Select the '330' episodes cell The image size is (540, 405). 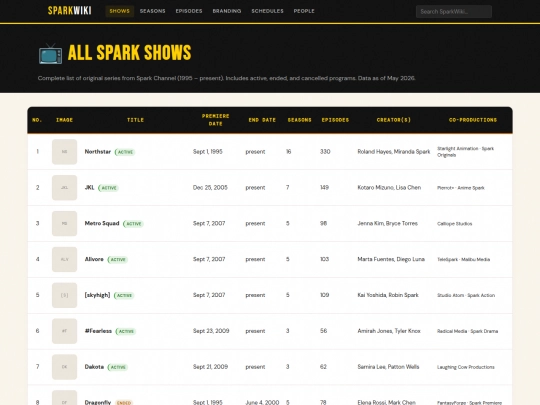coord(325,152)
